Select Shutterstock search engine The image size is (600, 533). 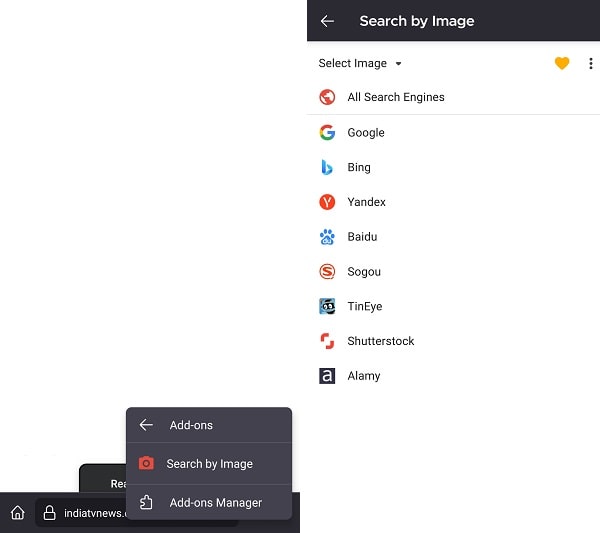tap(453, 341)
